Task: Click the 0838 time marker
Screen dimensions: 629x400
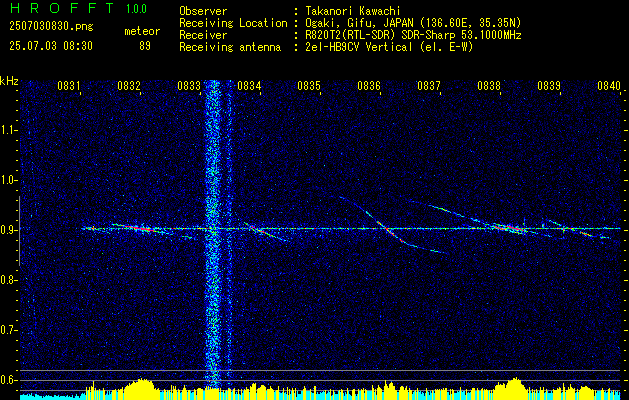Action: pos(489,86)
